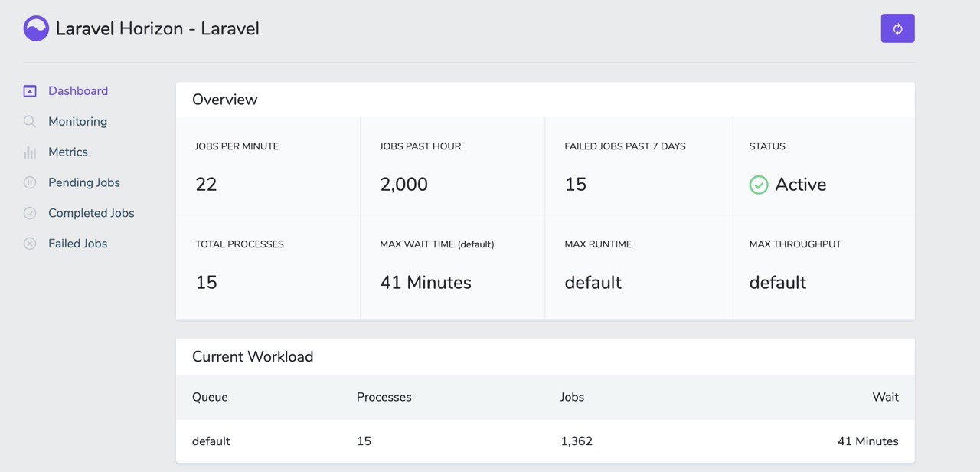Click the Laravel Horizon logo icon
Viewport: 980px width, 472px height.
[36, 28]
